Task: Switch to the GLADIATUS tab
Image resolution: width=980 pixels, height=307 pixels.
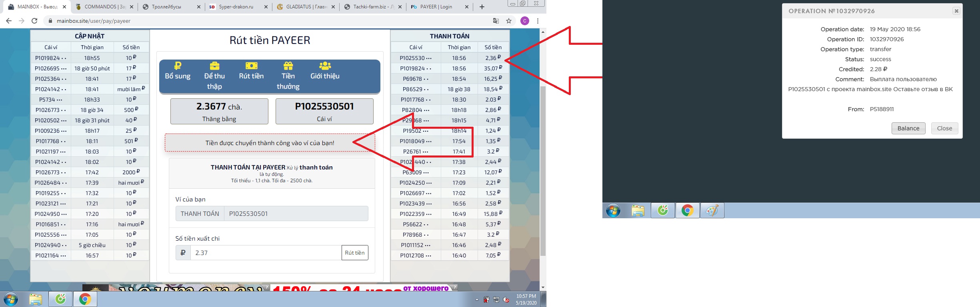Action: coord(306,7)
